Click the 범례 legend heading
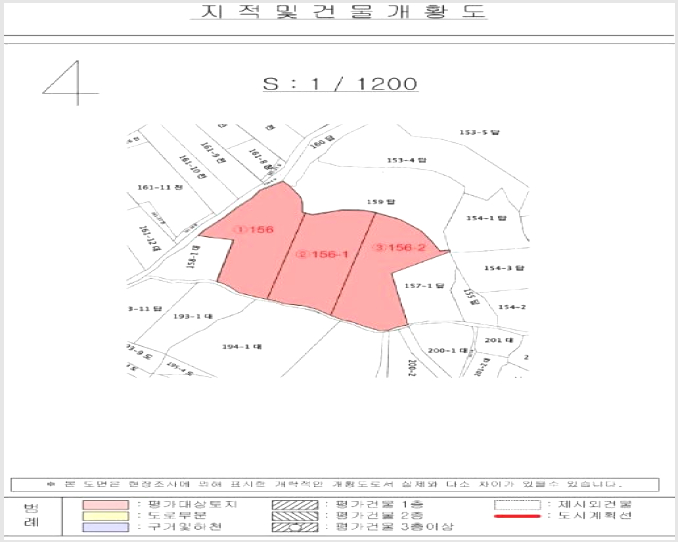The width and height of the screenshot is (678, 542). tap(31, 515)
